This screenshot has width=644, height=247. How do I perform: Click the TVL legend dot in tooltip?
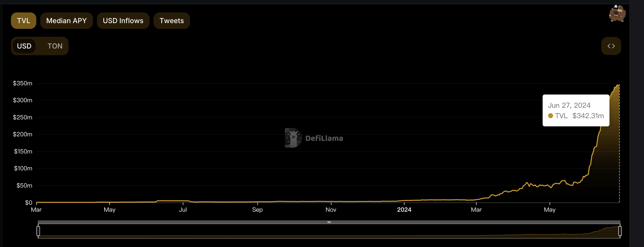click(x=550, y=116)
